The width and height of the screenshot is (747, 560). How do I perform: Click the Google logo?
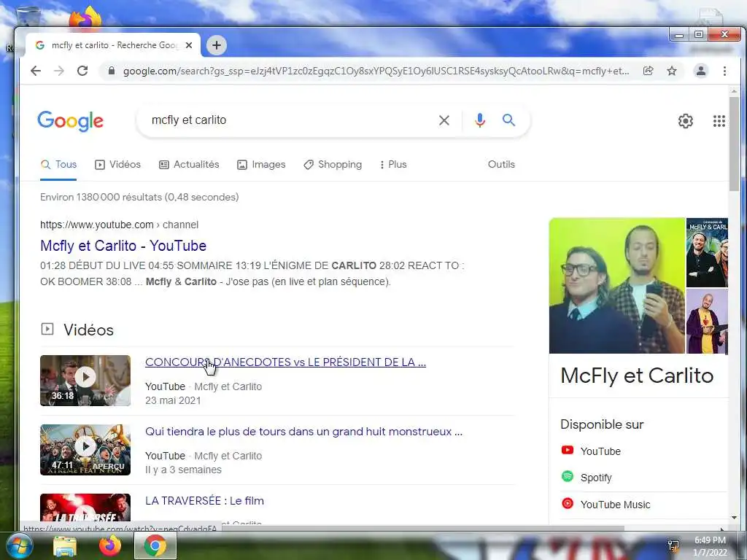coord(71,121)
